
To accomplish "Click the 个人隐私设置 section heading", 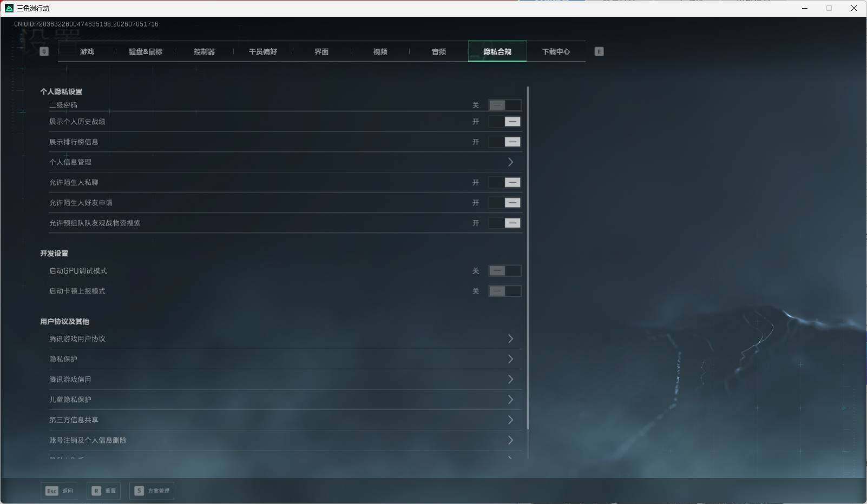I will point(61,91).
